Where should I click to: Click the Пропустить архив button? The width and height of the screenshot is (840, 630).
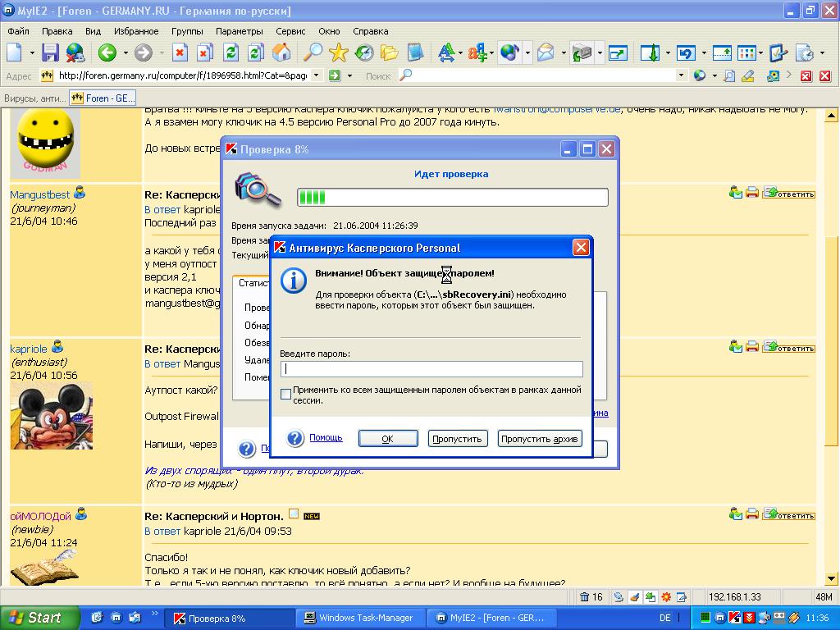[x=540, y=439]
